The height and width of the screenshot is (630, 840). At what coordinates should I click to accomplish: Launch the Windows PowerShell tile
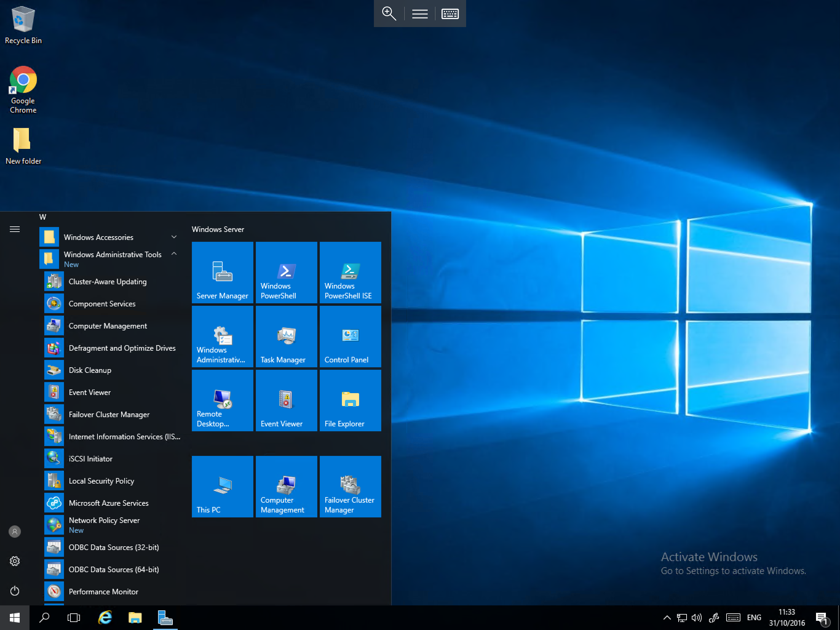coord(286,272)
